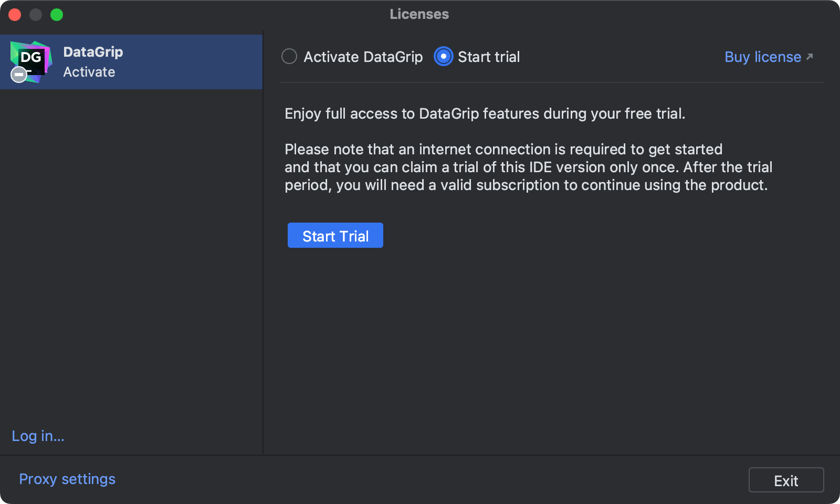
Task: Maximize window using green traffic light
Action: point(57,14)
